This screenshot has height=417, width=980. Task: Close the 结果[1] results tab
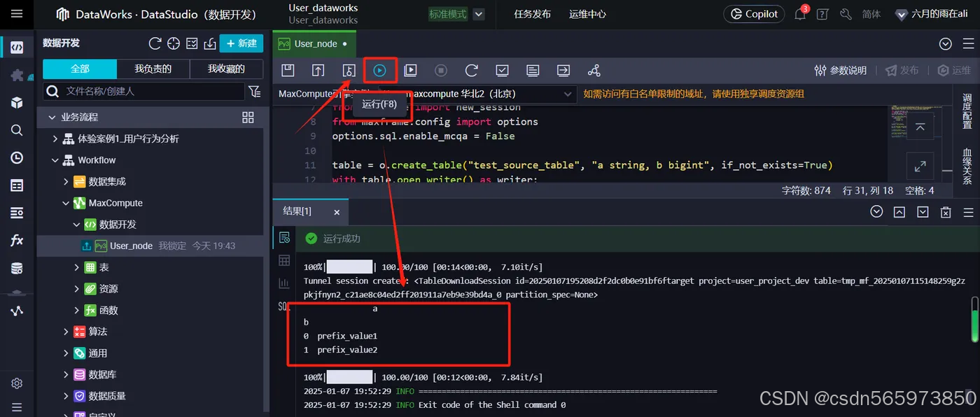(337, 212)
